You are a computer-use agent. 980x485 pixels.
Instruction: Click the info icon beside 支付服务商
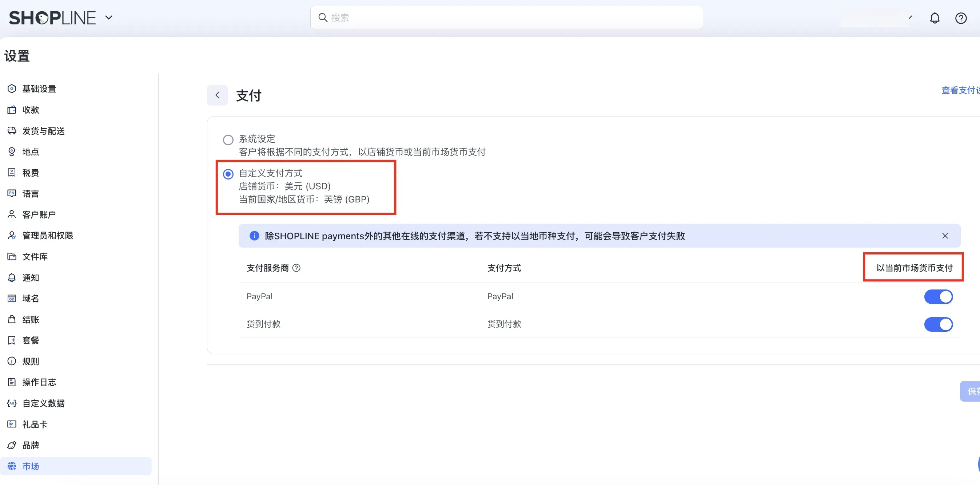point(296,268)
